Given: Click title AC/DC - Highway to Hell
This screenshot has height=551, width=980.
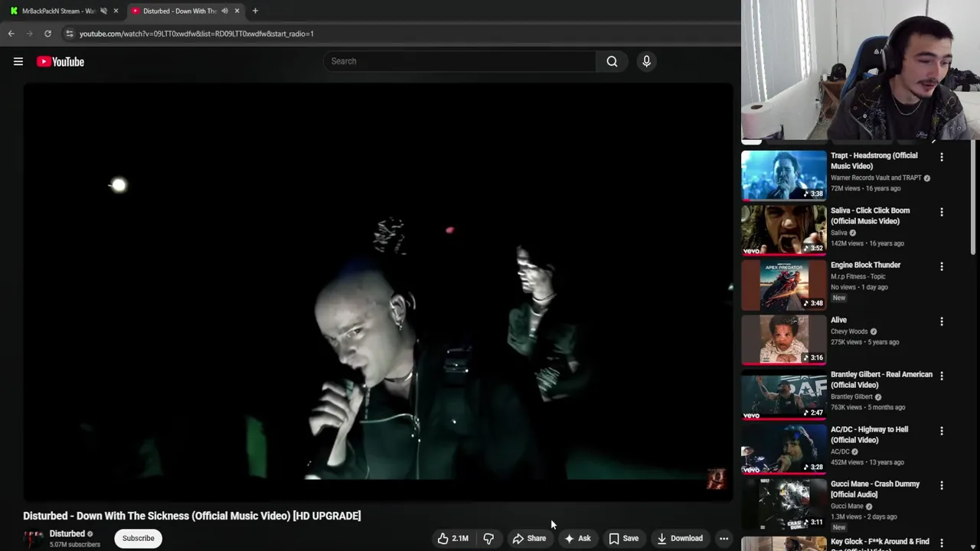Looking at the screenshot, I should click(x=869, y=435).
